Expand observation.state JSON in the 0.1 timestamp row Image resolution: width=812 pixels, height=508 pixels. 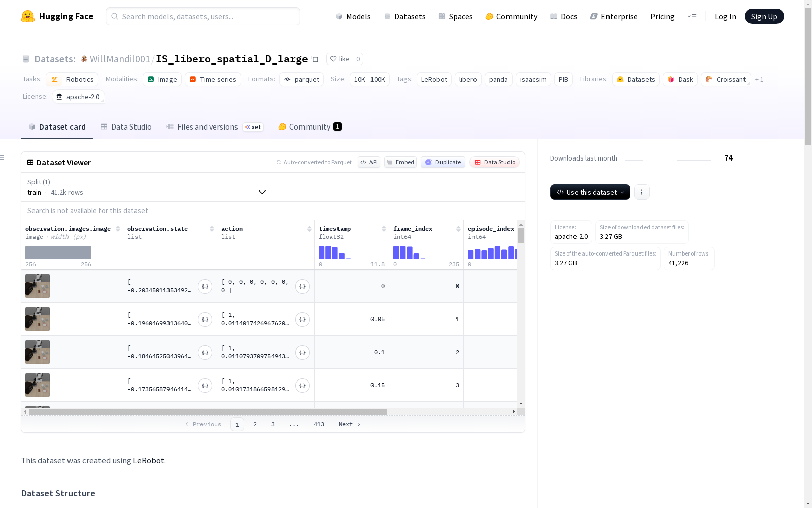[205, 353]
